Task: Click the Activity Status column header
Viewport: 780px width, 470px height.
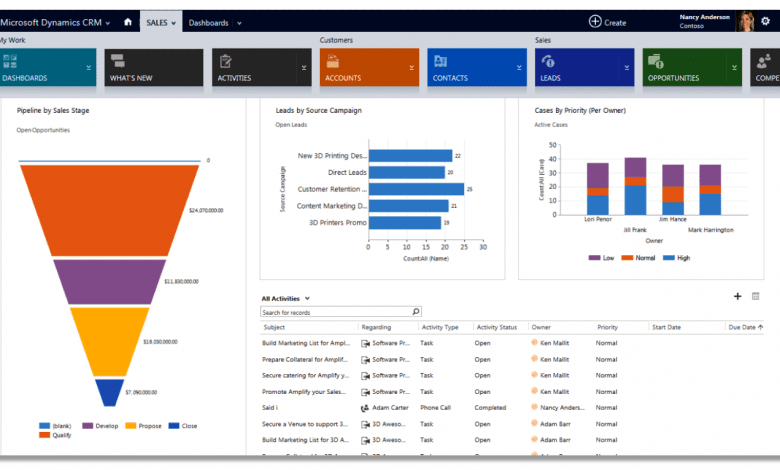Action: 496,327
